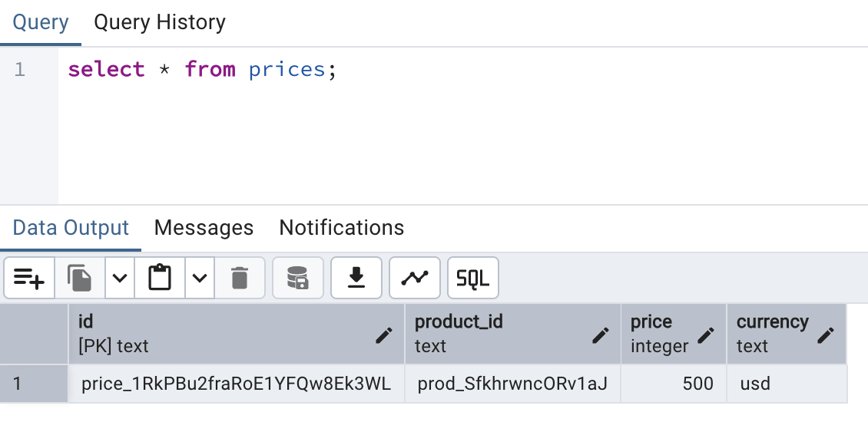Select the Data Output tab
868x422 pixels.
(x=71, y=228)
